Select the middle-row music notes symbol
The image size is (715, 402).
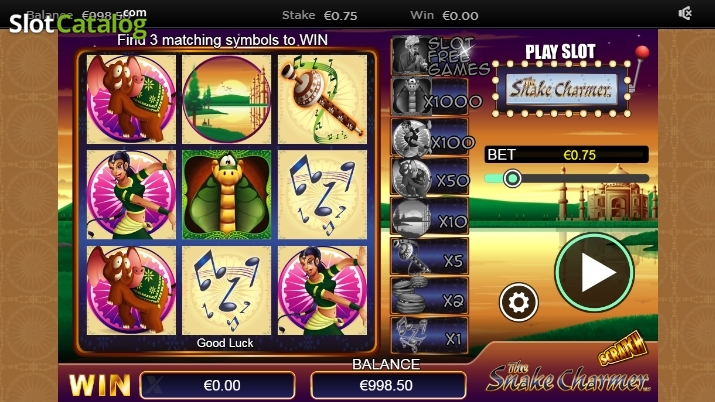point(322,195)
